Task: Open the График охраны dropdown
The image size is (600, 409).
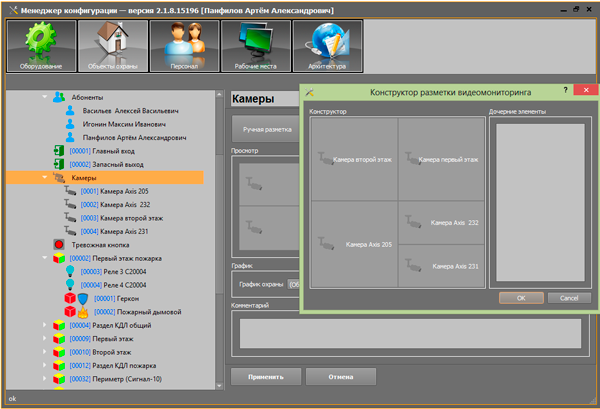Action: pos(294,284)
